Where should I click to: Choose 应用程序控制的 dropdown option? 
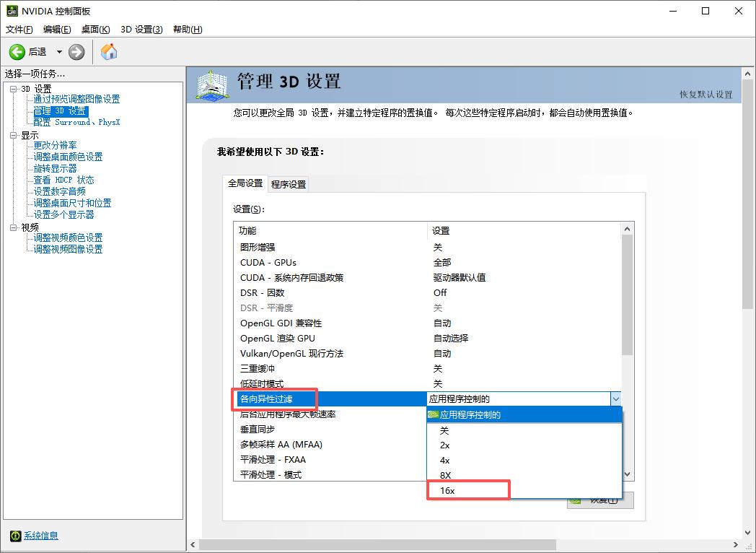[524, 415]
